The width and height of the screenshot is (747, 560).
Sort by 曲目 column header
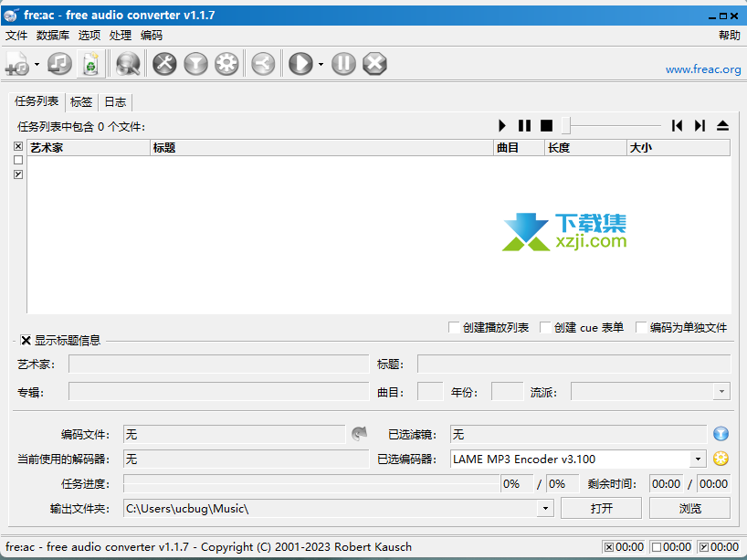[519, 148]
